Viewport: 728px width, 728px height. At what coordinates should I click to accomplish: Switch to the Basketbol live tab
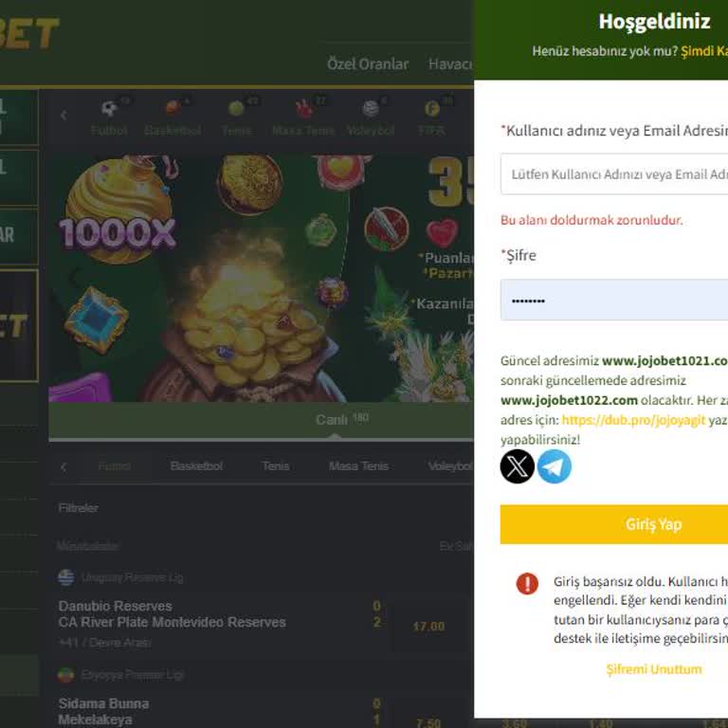pyautogui.click(x=196, y=466)
